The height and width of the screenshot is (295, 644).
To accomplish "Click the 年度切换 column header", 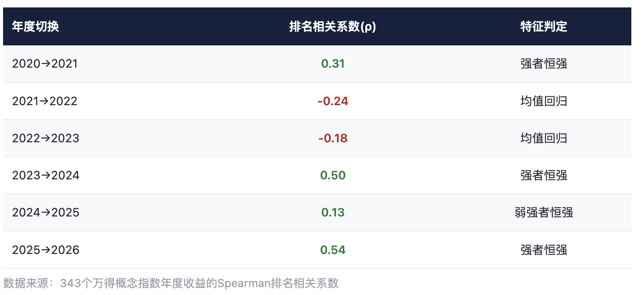I will [35, 27].
